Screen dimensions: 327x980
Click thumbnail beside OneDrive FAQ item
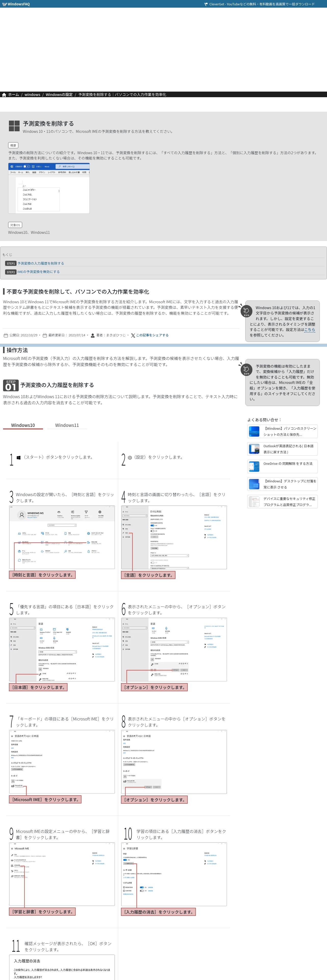[x=254, y=466]
